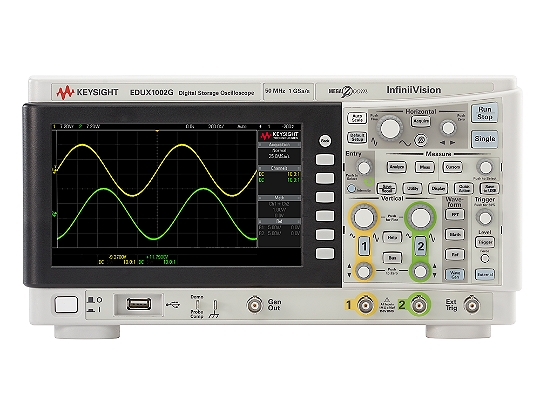Enable the Wave Gen button
This screenshot has width=540, height=405.
coord(455,274)
